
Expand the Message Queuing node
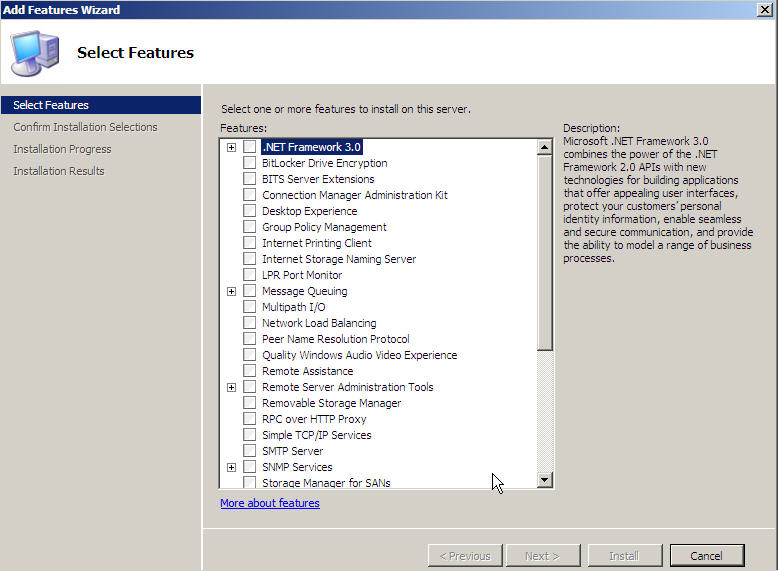231,291
